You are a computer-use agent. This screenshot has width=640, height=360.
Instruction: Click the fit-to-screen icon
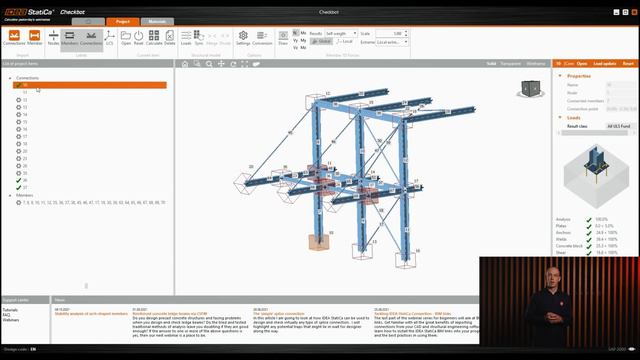coord(244,64)
